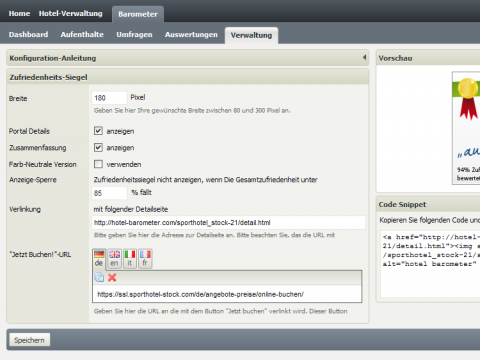Switch to the Dashboard tab
The width and height of the screenshot is (480, 360).
click(28, 35)
